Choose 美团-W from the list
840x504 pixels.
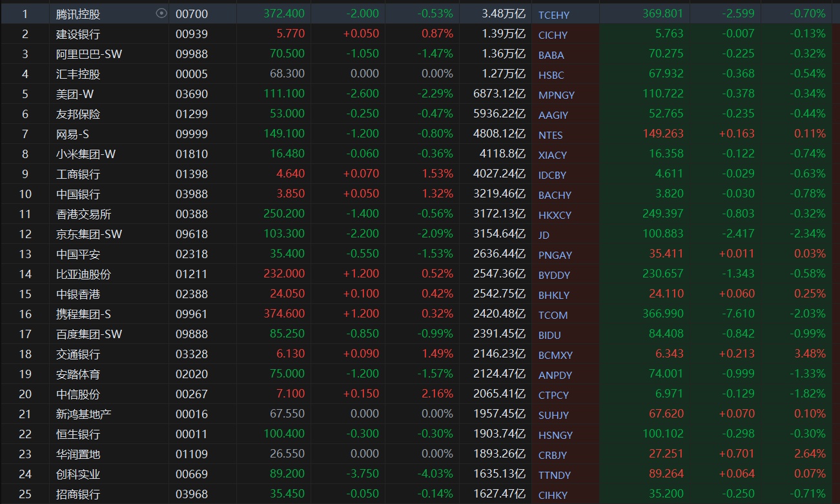point(75,94)
